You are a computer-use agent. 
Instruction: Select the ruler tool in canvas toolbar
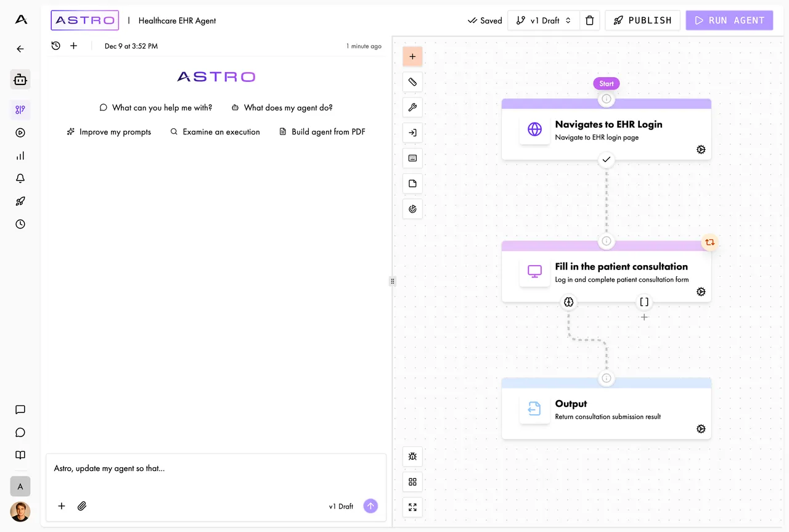[x=412, y=81]
